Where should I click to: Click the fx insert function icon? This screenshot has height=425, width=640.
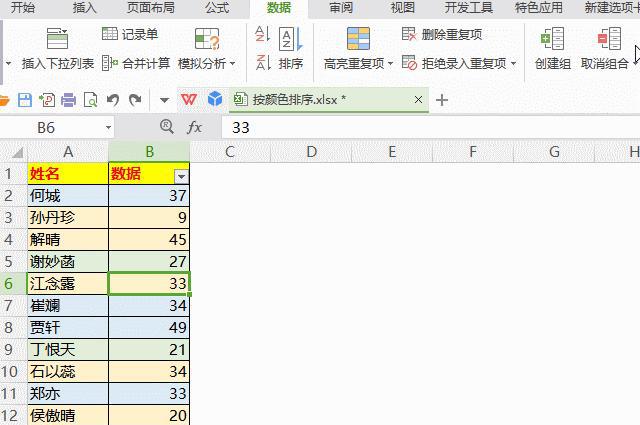coord(194,128)
